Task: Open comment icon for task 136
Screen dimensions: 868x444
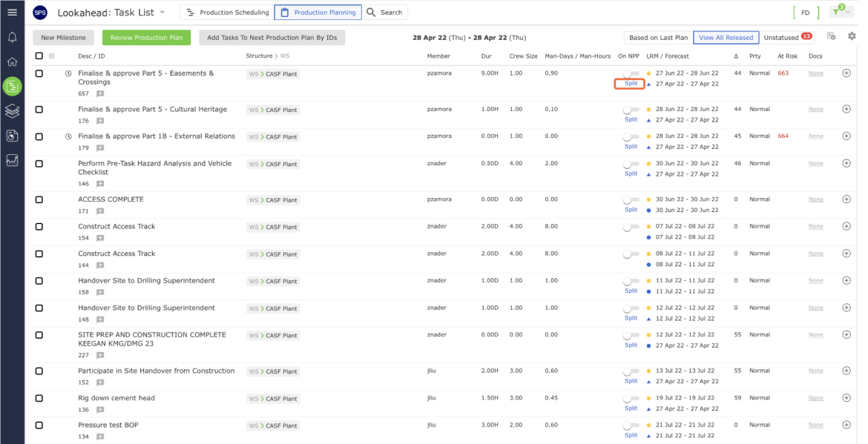Action: [100, 410]
